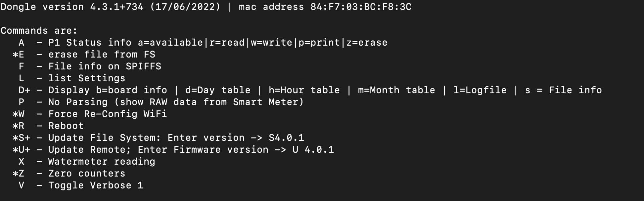Click the 'd=Day table' display option

point(218,90)
